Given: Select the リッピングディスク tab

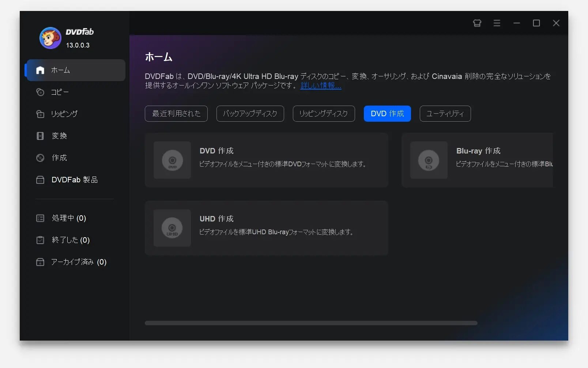Looking at the screenshot, I should point(324,114).
